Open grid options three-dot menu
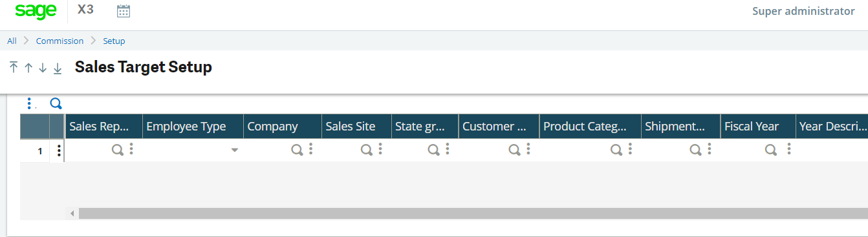The width and height of the screenshot is (868, 237). [29, 103]
